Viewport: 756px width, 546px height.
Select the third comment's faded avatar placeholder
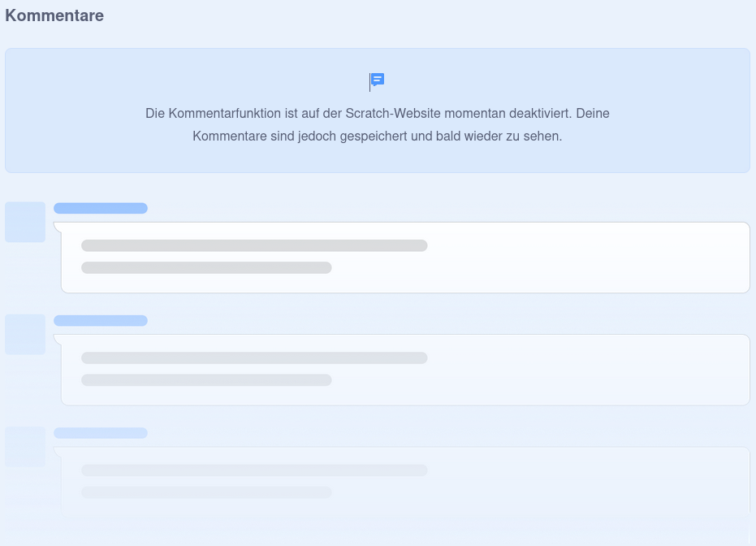pos(25,446)
